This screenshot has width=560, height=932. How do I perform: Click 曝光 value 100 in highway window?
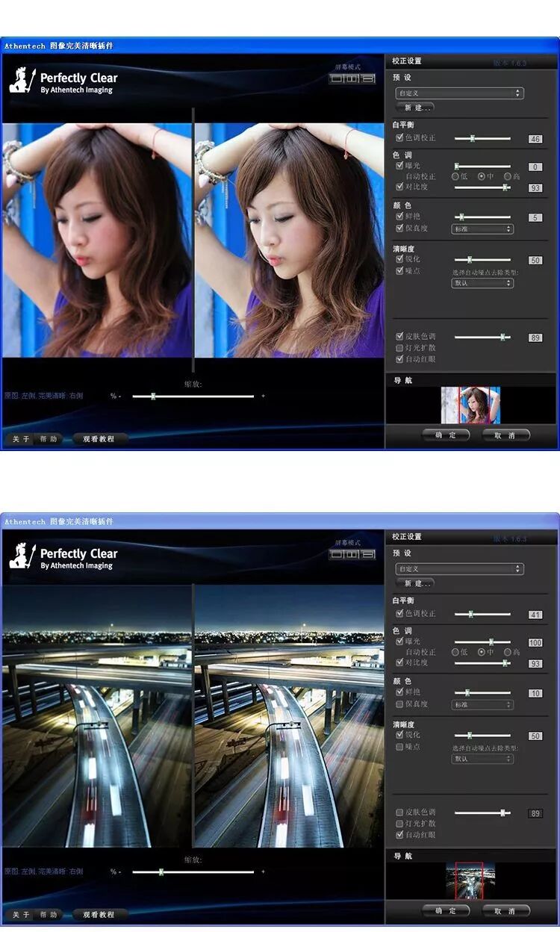pos(535,642)
